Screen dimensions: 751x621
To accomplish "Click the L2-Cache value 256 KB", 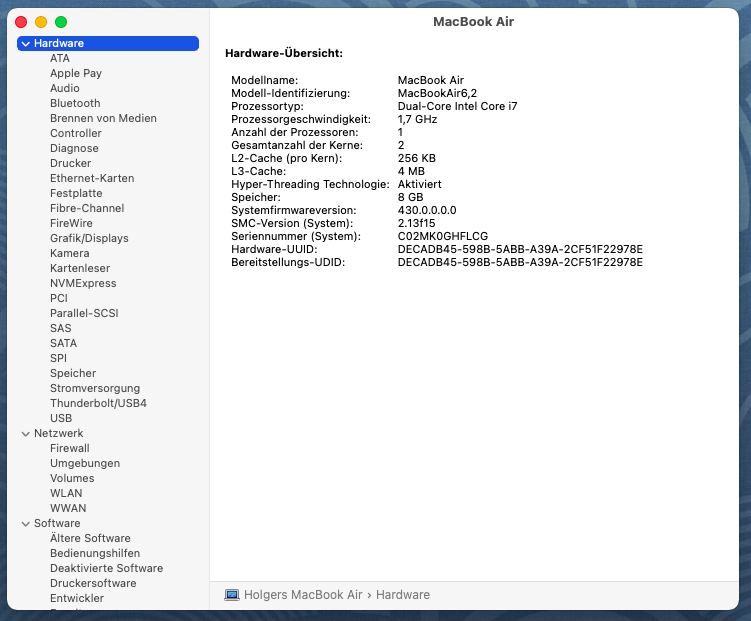I will pyautogui.click(x=417, y=158).
